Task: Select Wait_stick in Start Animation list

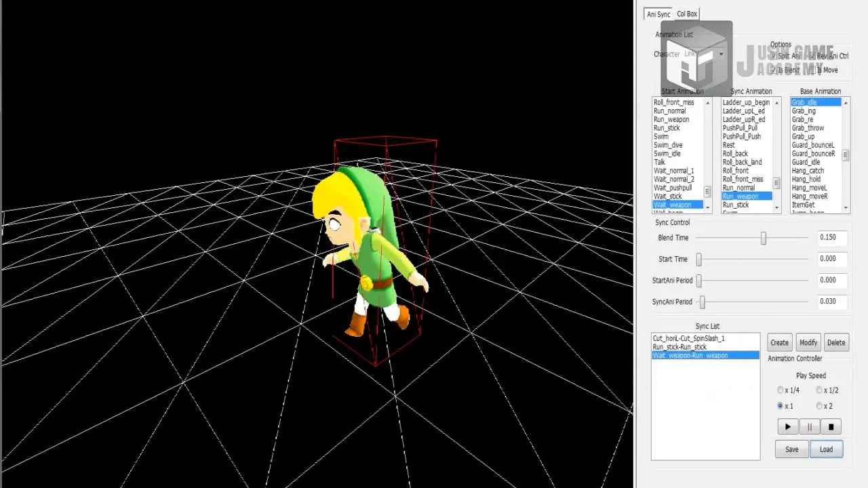Action: click(x=679, y=197)
